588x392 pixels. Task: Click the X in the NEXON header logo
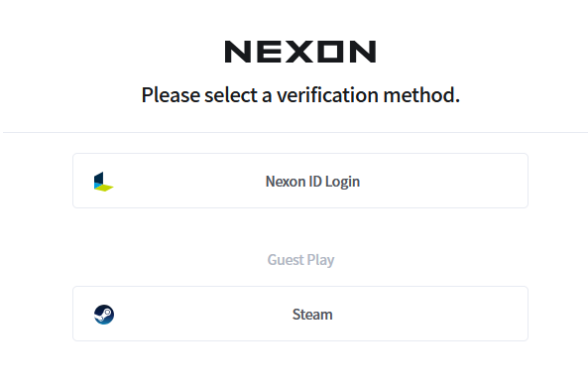tap(298, 52)
